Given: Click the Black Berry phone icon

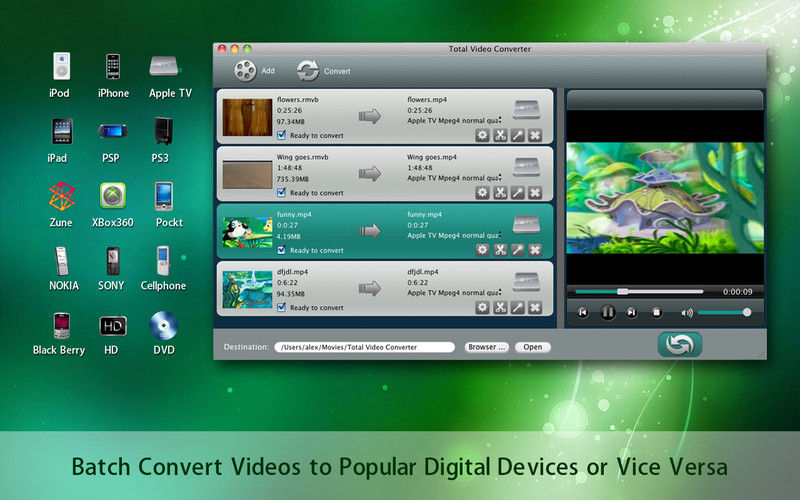Looking at the screenshot, I should click(x=61, y=326).
